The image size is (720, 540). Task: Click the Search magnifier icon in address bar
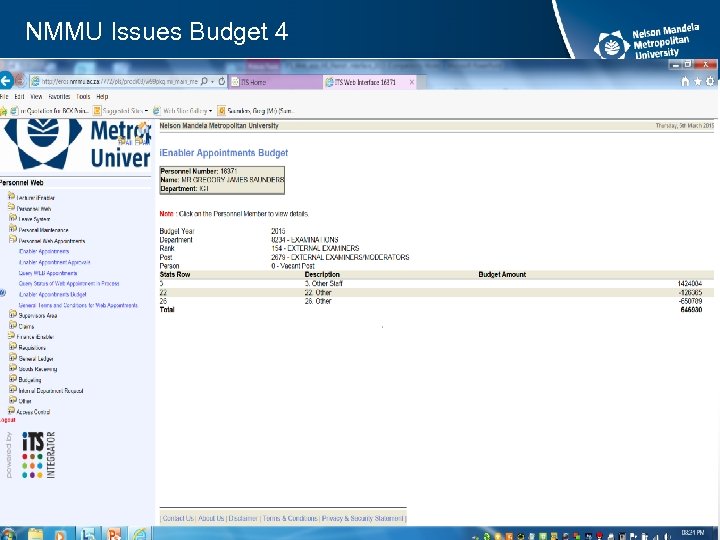point(204,81)
